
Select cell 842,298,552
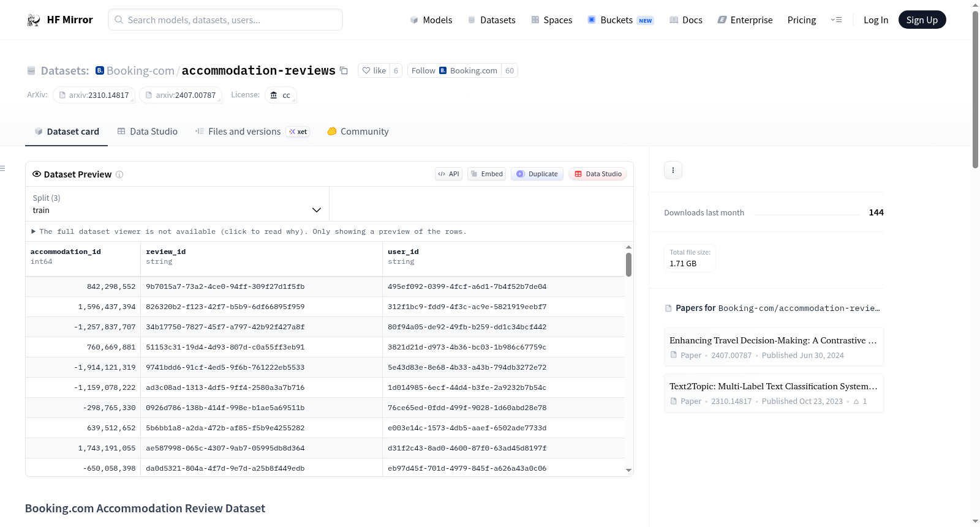click(83, 287)
